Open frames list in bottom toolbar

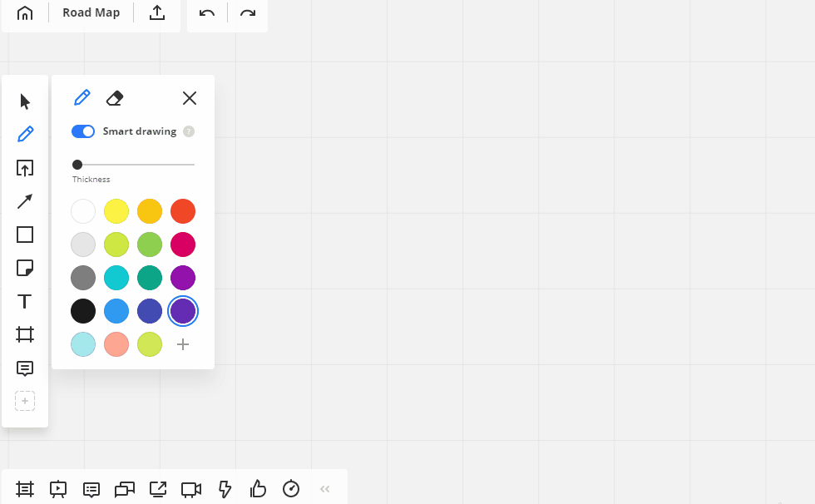pos(24,489)
